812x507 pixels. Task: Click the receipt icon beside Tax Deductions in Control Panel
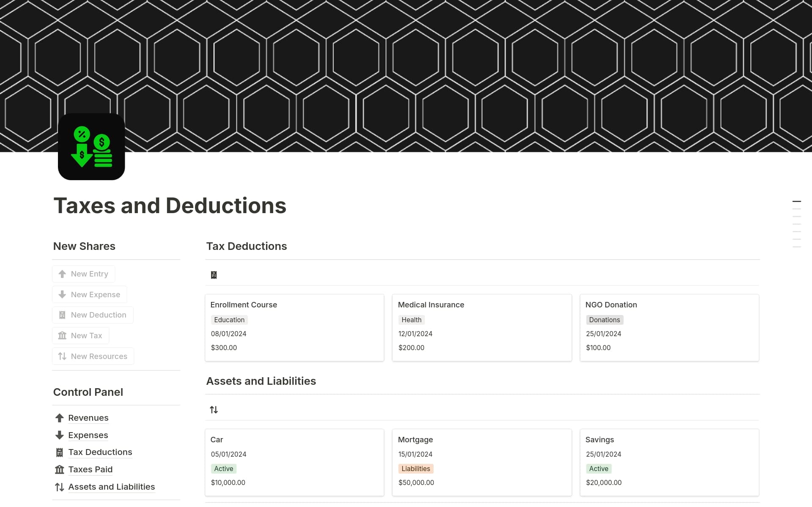[59, 452]
